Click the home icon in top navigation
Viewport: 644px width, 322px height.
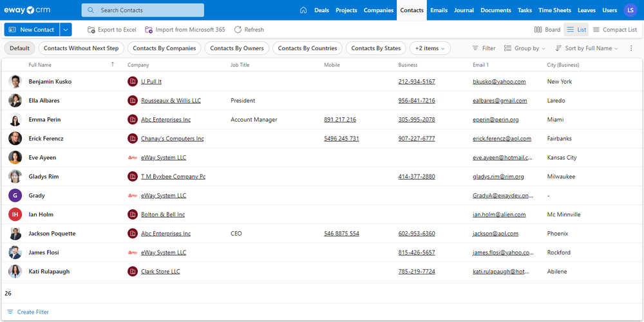[303, 10]
